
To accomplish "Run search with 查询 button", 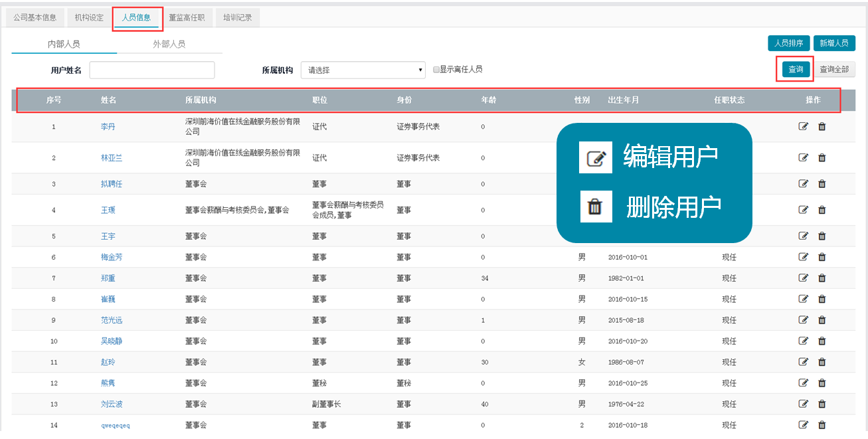I will click(796, 69).
